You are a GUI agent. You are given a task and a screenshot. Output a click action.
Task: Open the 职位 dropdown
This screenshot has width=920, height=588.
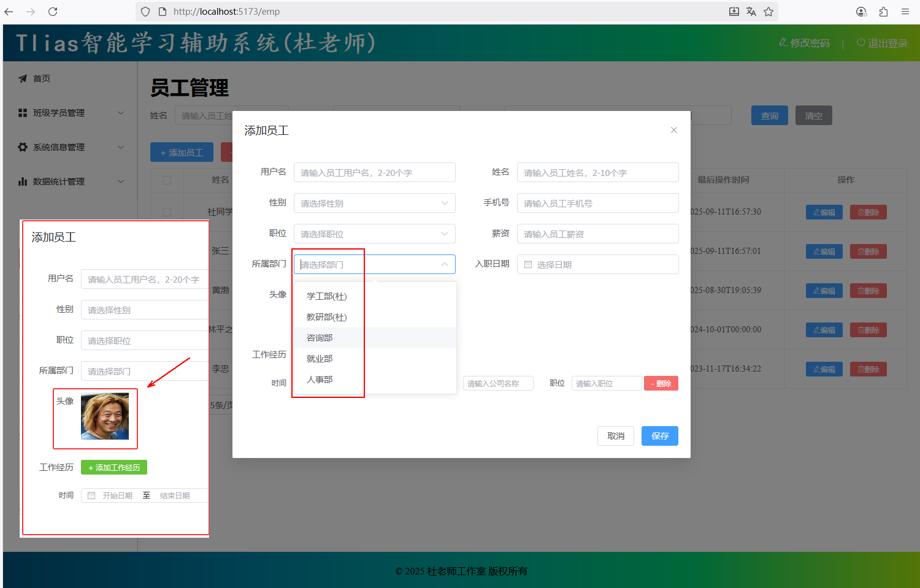[x=374, y=234]
